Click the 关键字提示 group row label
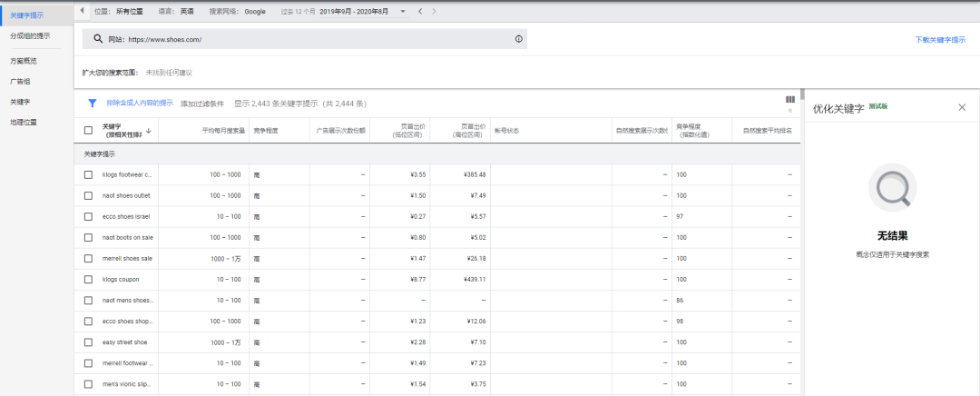This screenshot has width=980, height=396. 100,153
